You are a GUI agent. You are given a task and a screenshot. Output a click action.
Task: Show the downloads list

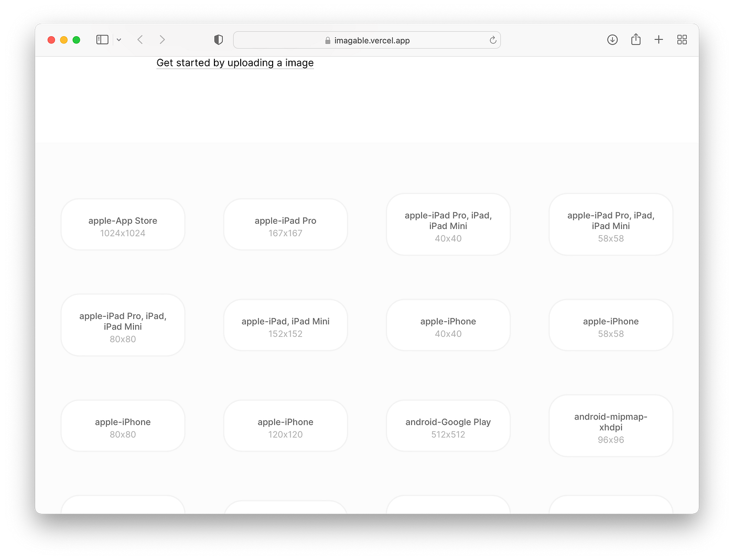click(x=612, y=40)
